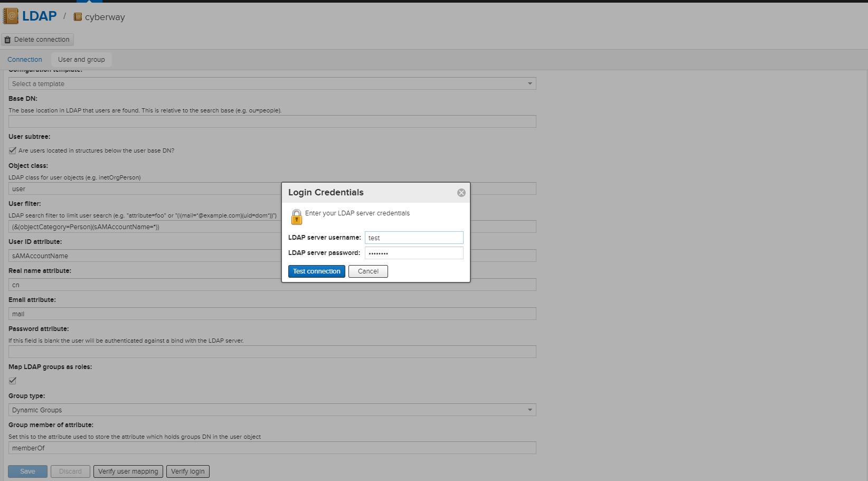
Task: Open the Select a template dropdown
Action: coord(272,83)
